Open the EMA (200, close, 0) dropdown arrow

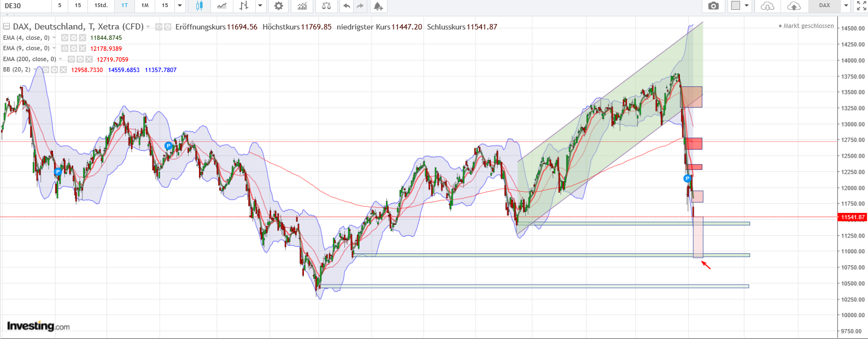pos(61,59)
